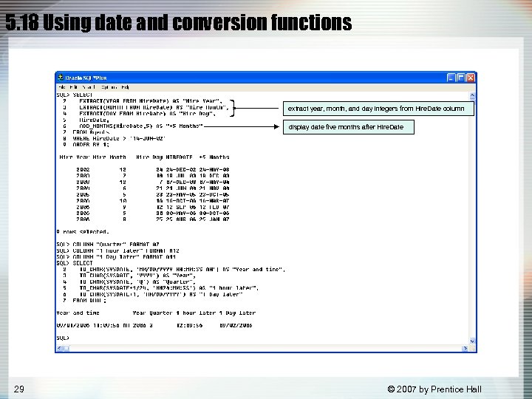532x399 pixels.
Task: Click the "FROM DUAL;" line
Action: pyautogui.click(x=89, y=301)
